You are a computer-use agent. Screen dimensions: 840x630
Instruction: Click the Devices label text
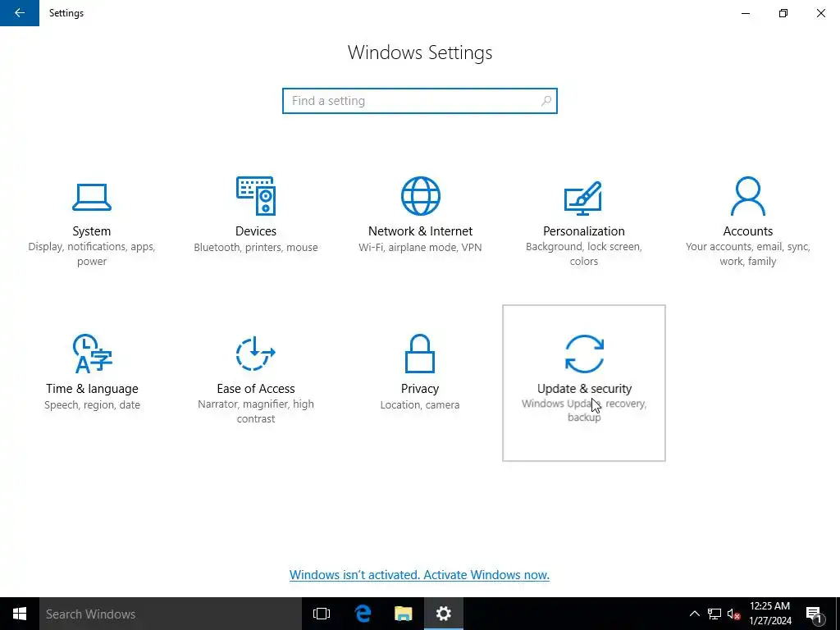[256, 231]
